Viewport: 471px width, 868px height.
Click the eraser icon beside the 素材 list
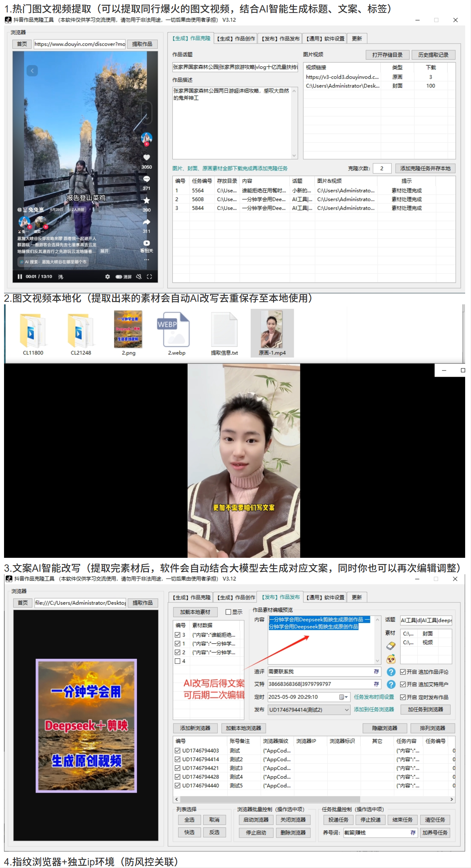391,646
